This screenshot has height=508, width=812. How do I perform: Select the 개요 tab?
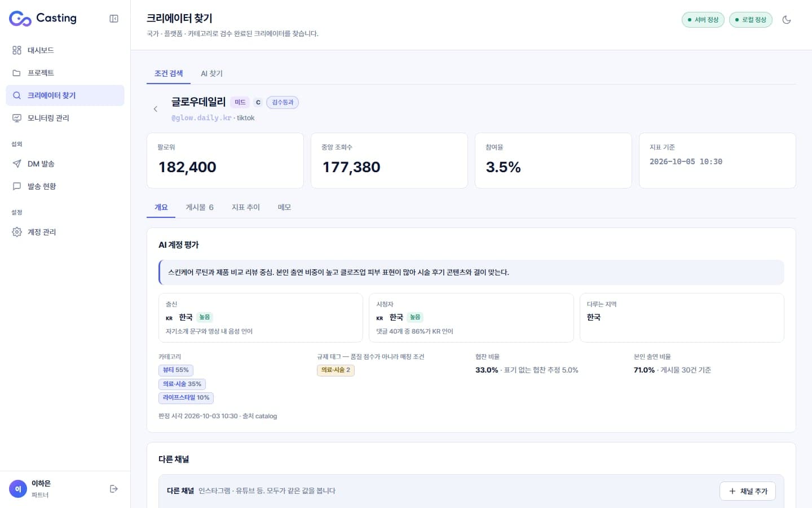pos(161,207)
